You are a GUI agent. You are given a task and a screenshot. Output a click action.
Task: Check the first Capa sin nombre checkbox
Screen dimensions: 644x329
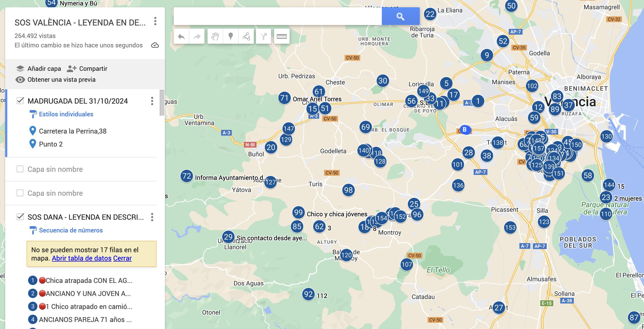pos(20,169)
